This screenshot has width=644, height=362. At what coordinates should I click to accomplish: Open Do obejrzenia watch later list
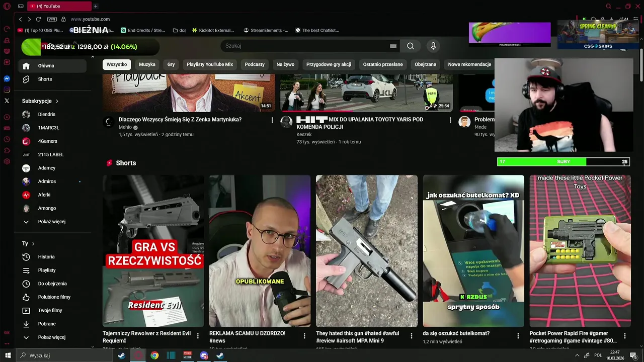pyautogui.click(x=53, y=284)
